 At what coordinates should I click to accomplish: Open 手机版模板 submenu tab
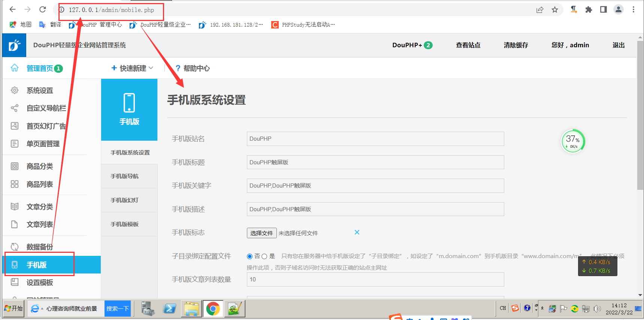[x=129, y=224]
